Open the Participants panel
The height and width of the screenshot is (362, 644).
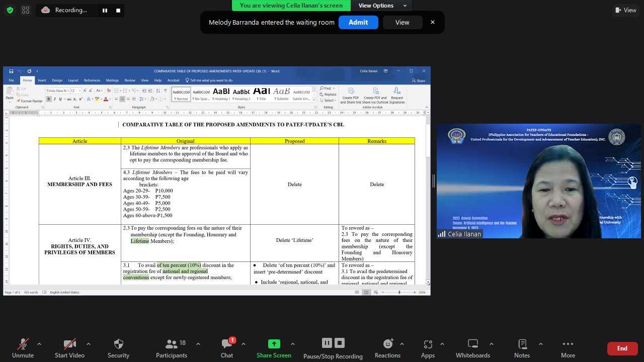(172, 344)
